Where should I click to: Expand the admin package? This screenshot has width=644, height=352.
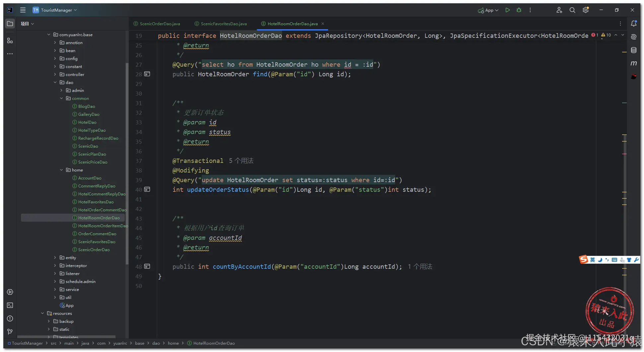(x=61, y=90)
